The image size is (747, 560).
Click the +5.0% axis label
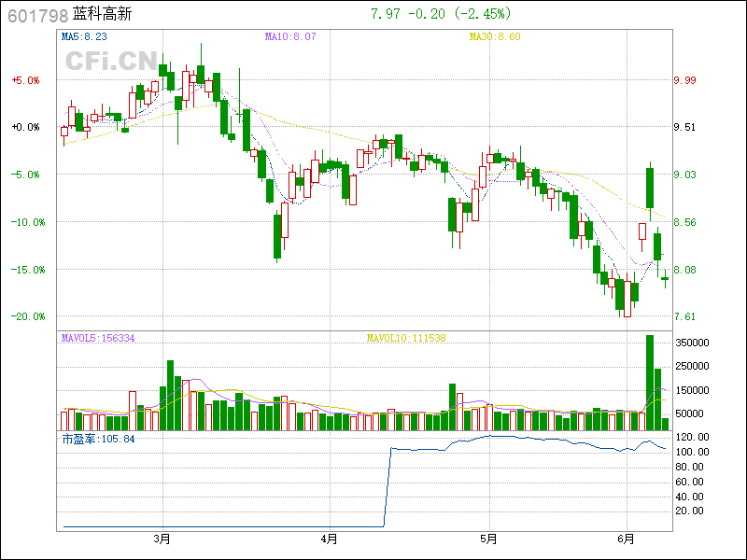[x=26, y=80]
